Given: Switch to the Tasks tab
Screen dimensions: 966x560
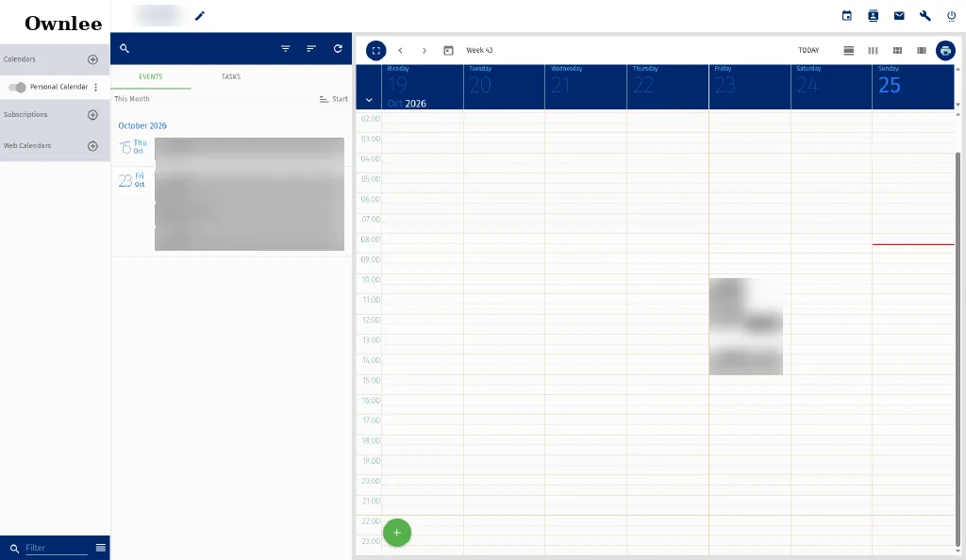Looking at the screenshot, I should point(231,77).
